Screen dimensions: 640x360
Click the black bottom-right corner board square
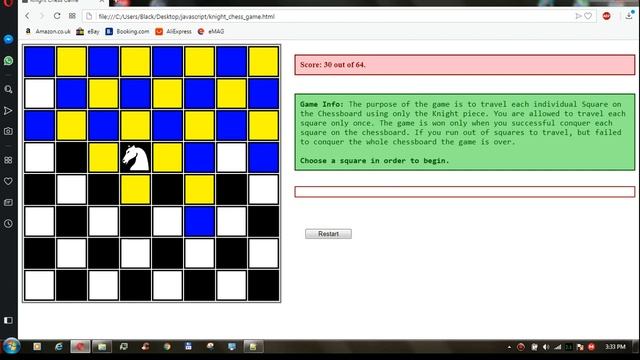click(263, 285)
